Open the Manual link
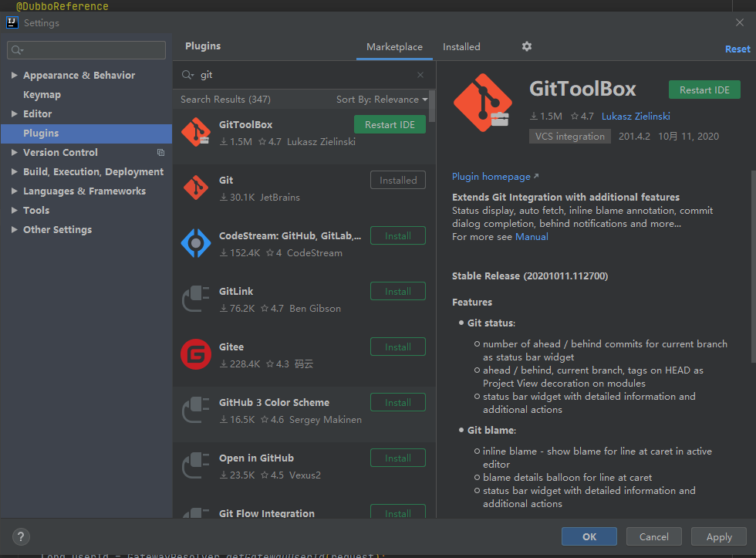This screenshot has width=756, height=558. (x=532, y=237)
